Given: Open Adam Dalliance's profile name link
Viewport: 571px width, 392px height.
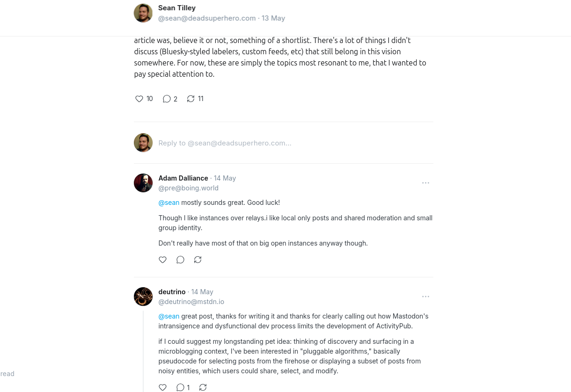Looking at the screenshot, I should 183,178.
